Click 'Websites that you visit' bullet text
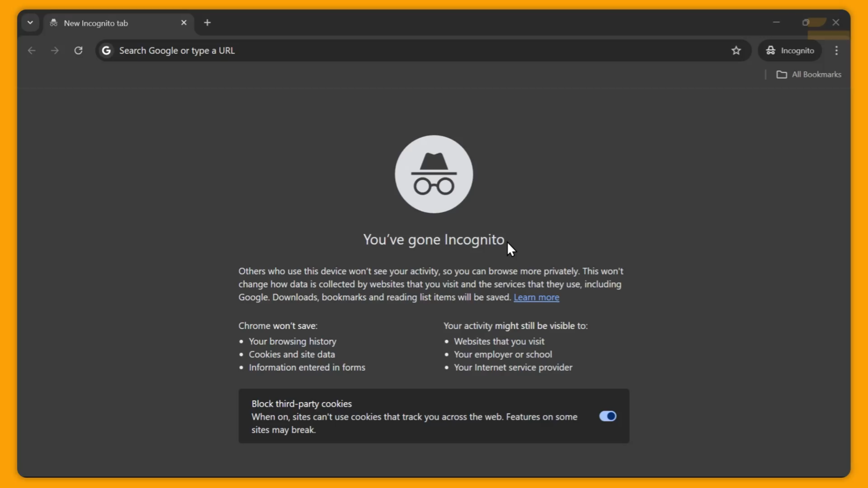Viewport: 868px width, 488px height. [499, 342]
